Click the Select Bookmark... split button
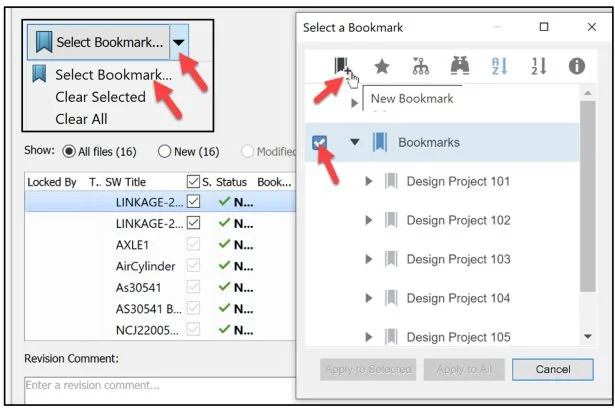Screen dimensions: 615x408 [98, 42]
